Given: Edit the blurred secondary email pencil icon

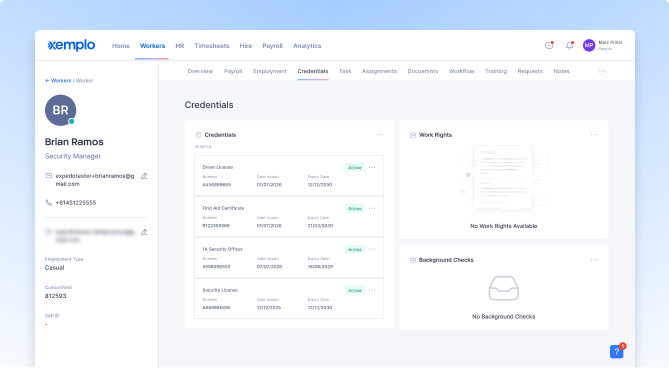Looking at the screenshot, I should 144,232.
